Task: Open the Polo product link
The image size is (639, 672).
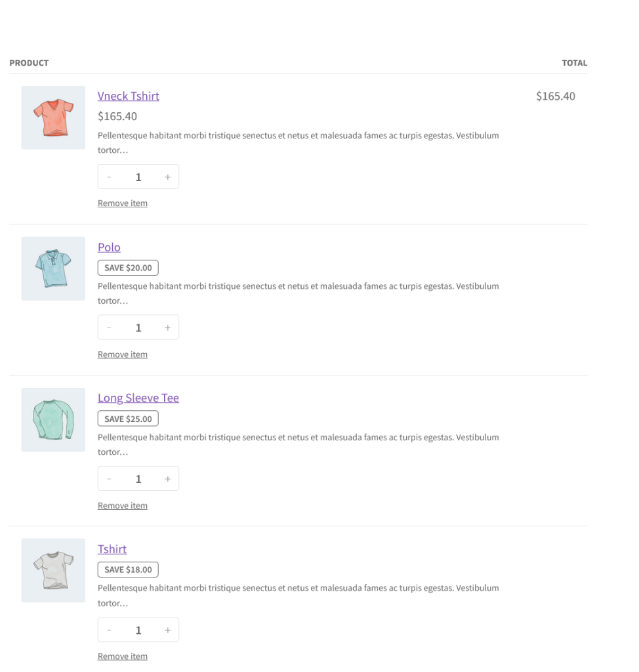Action: coord(109,247)
